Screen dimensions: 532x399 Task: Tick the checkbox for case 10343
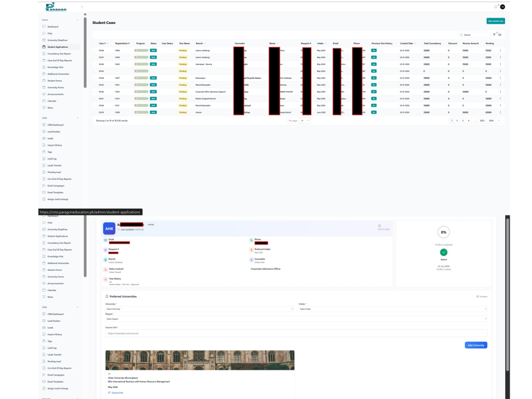(x=96, y=85)
